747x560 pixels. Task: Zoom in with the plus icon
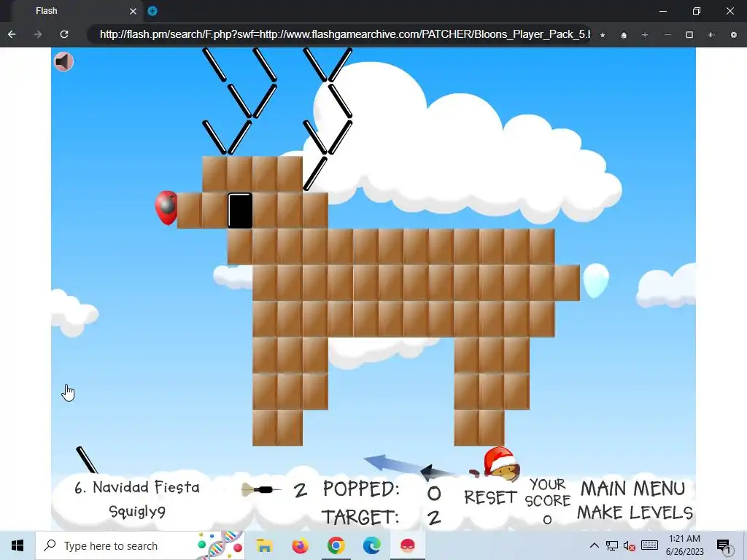pos(645,35)
